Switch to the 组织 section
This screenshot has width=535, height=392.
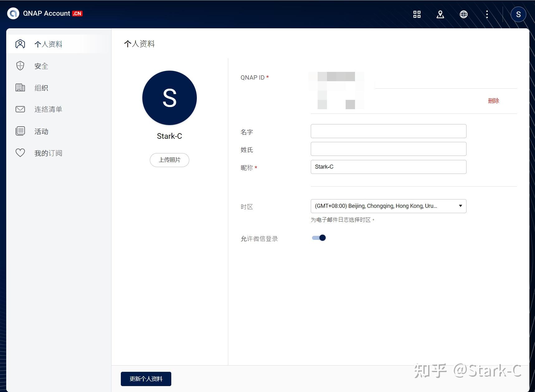(x=41, y=88)
